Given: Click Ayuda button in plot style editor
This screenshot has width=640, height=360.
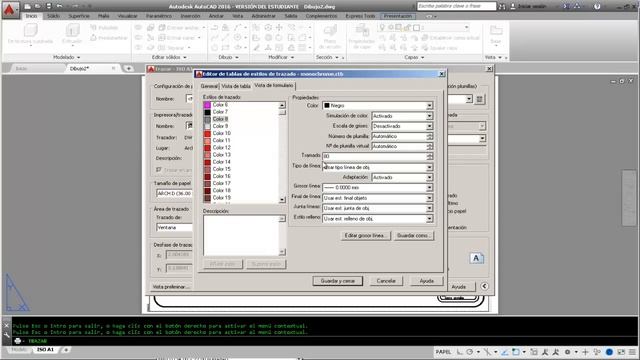Looking at the screenshot, I should [426, 281].
